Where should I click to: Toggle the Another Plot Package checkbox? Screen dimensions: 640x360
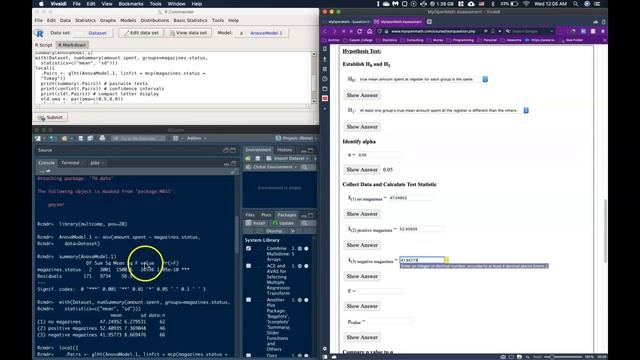(249, 300)
